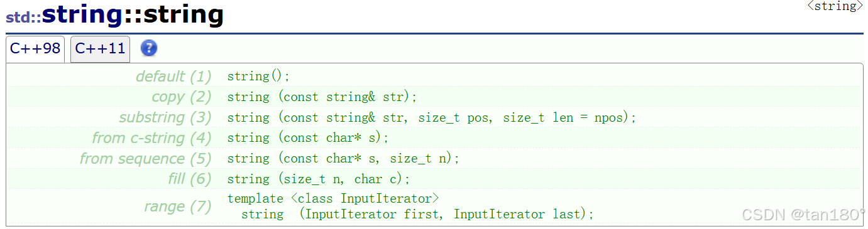This screenshot has height=229, width=868.
Task: Click the InputIterator first, last signature
Action: (417, 215)
